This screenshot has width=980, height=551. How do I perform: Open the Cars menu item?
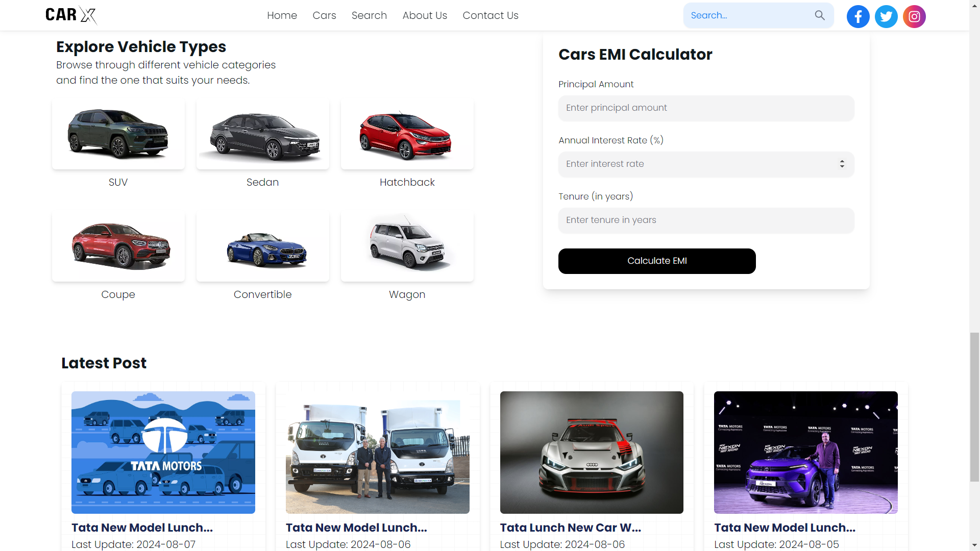pyautogui.click(x=324, y=15)
